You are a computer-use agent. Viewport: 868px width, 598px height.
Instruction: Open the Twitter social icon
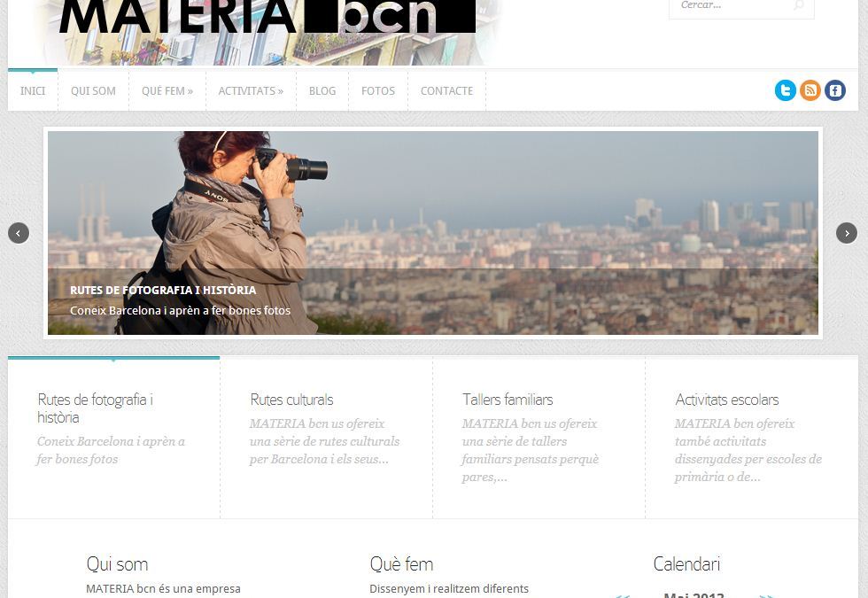(785, 90)
